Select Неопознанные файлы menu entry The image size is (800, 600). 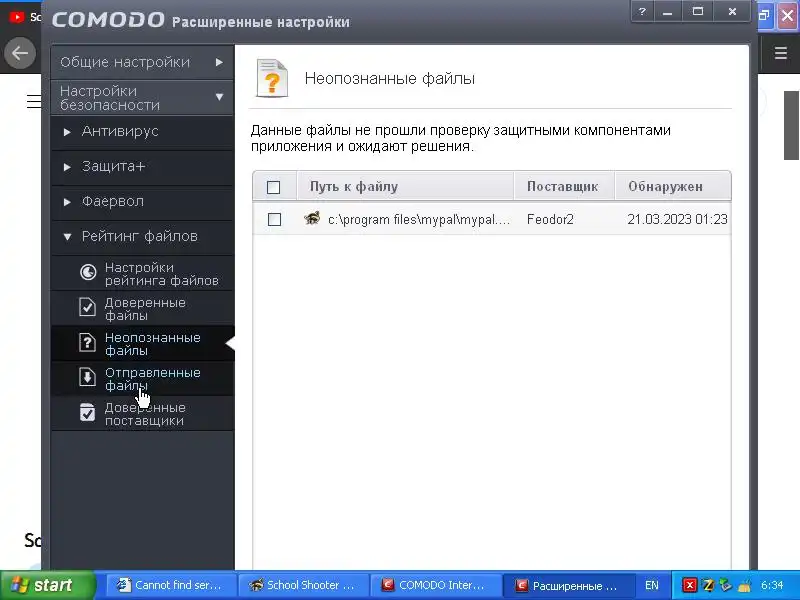[142, 344]
